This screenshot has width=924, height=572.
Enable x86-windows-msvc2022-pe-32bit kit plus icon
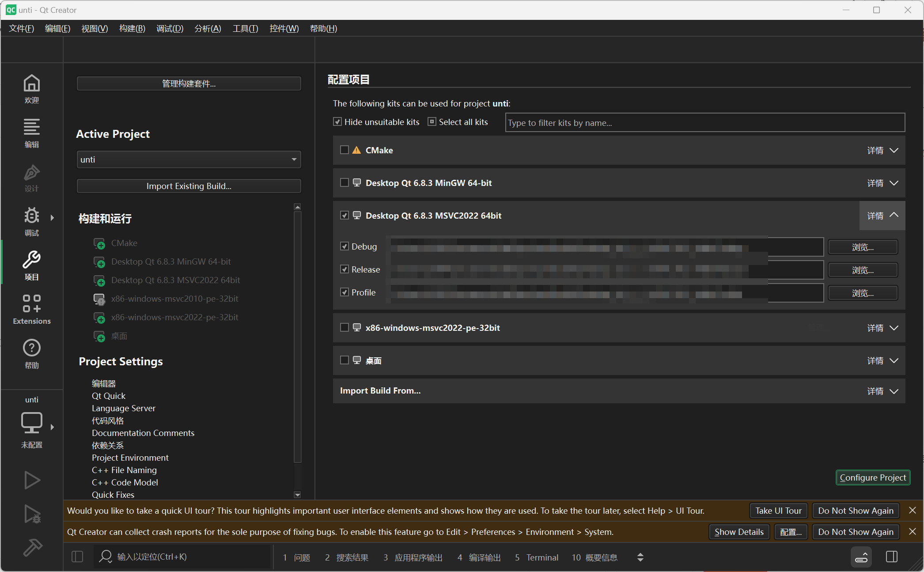(99, 318)
